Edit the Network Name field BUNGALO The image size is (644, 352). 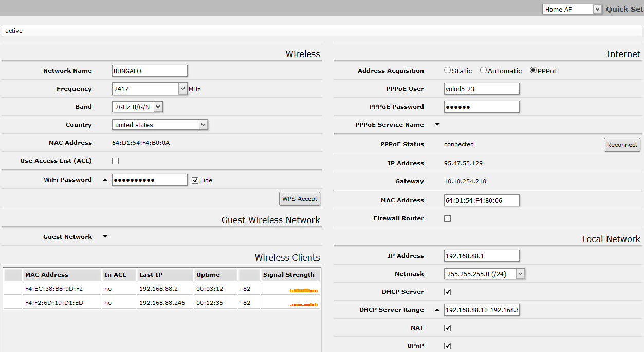(150, 71)
